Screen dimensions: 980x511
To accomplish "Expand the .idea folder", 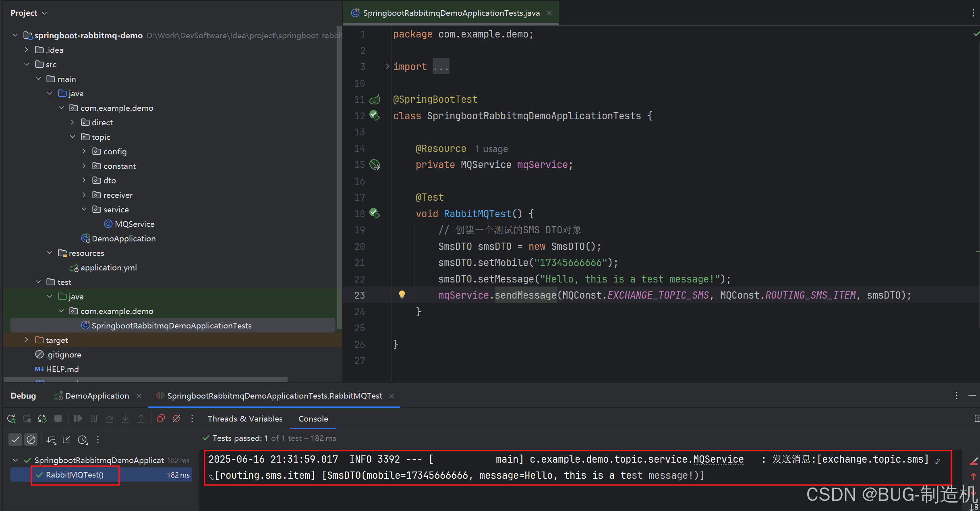I will click(x=27, y=50).
